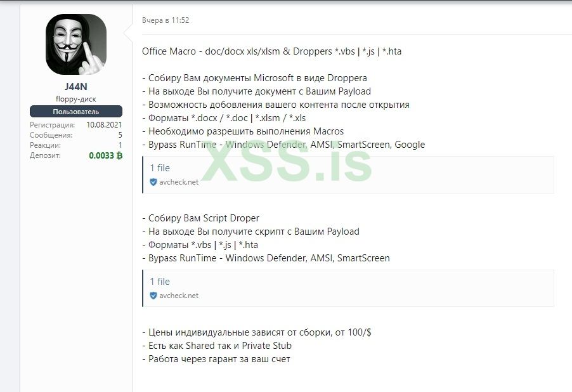The image size is (572, 392).
Task: Click the Сообщения count 5
Action: tap(120, 135)
